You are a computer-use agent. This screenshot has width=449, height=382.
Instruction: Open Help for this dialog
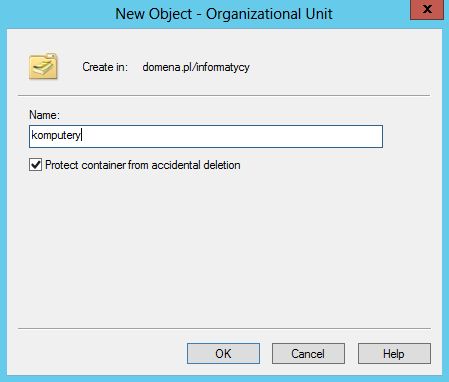point(394,353)
